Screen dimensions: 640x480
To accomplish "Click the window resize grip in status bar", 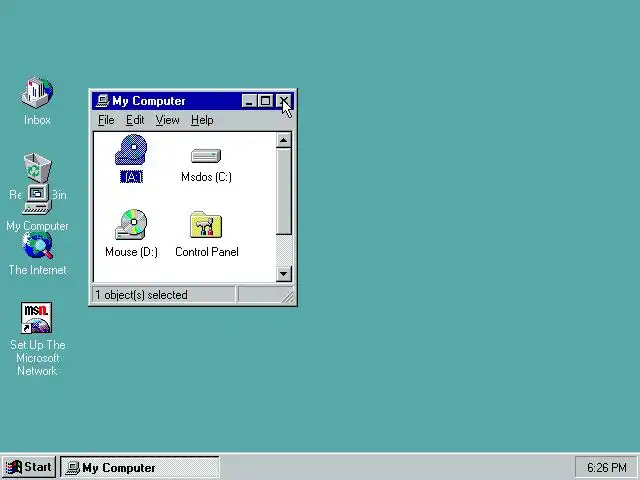I will coord(288,297).
